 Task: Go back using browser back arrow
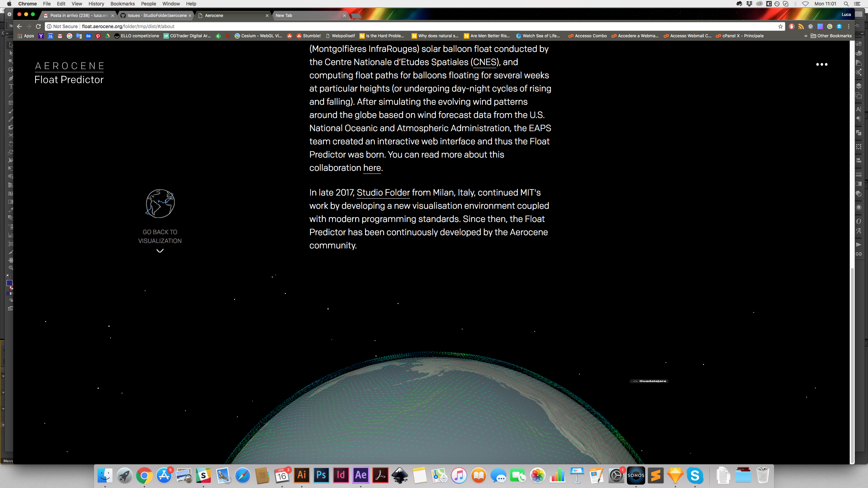pos(19,26)
